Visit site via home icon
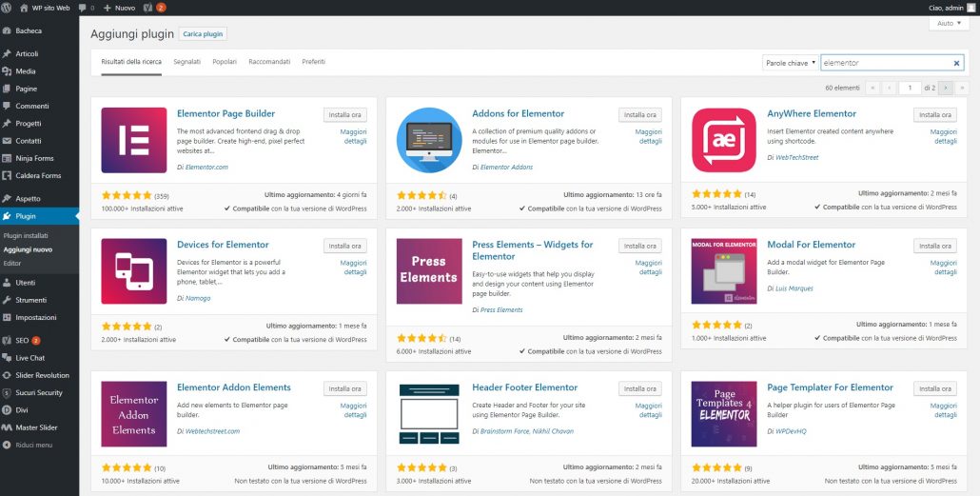The height and width of the screenshot is (496, 980). 25,8
